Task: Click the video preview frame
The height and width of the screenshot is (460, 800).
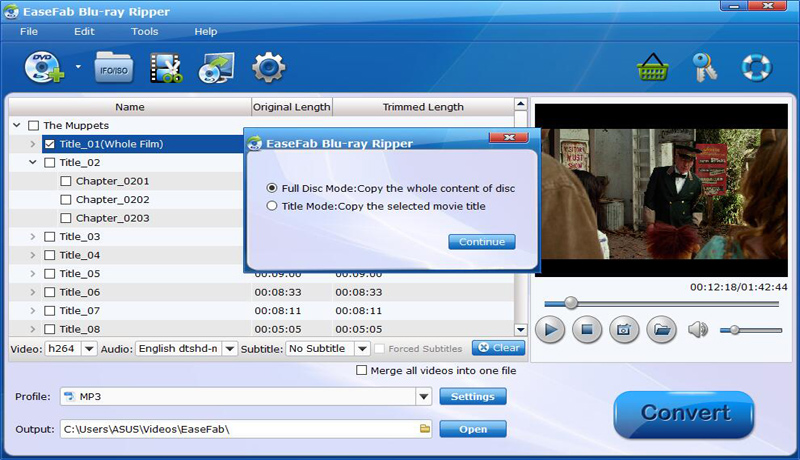Action: pos(661,191)
